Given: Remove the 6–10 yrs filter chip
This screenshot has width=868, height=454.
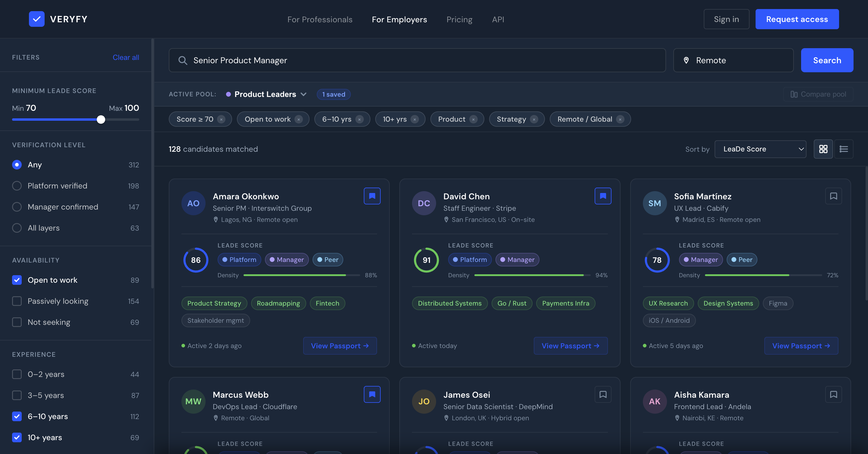Looking at the screenshot, I should (360, 119).
